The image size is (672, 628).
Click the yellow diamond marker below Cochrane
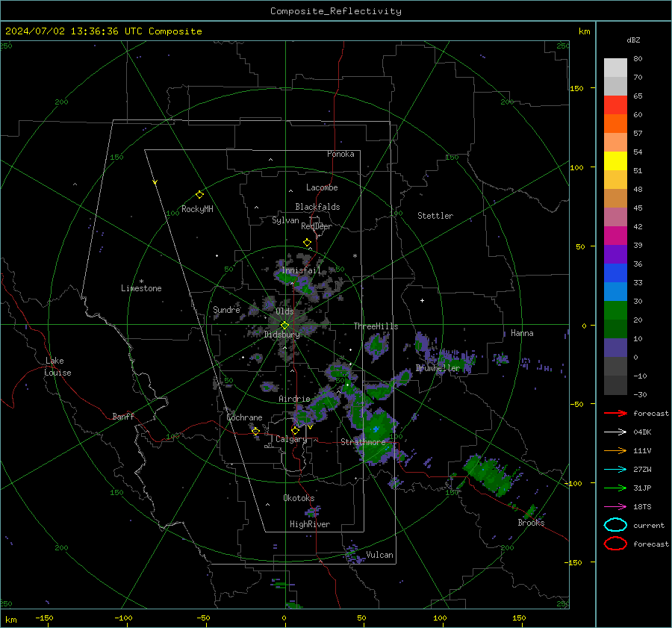pos(256,431)
